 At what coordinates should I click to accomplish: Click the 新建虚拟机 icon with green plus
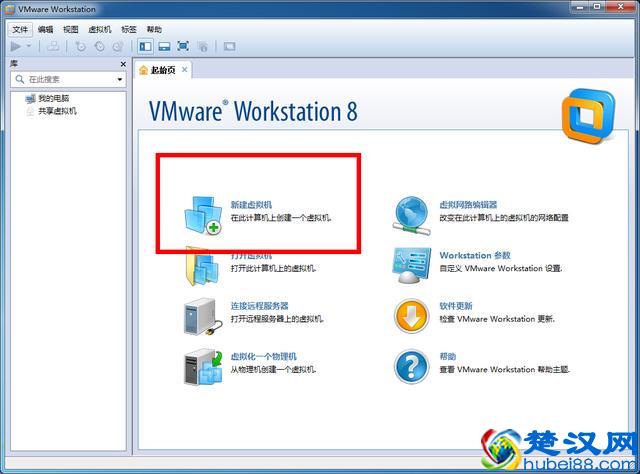(203, 216)
